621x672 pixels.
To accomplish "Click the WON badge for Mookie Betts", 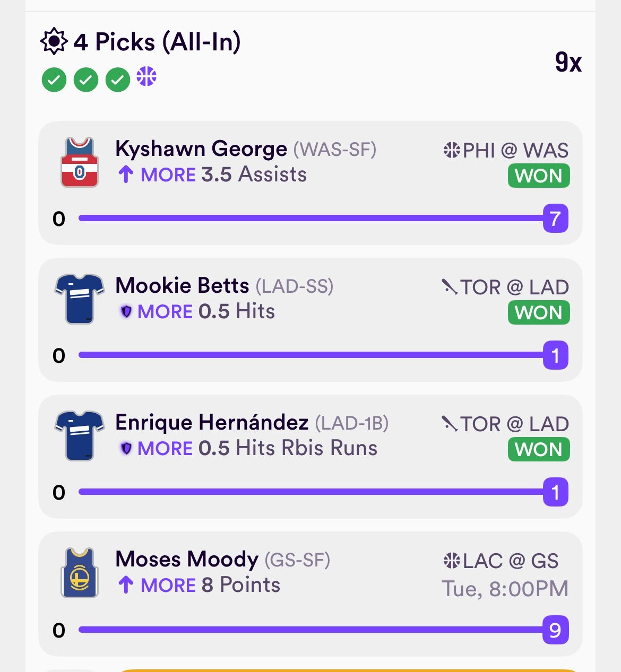I will [538, 312].
